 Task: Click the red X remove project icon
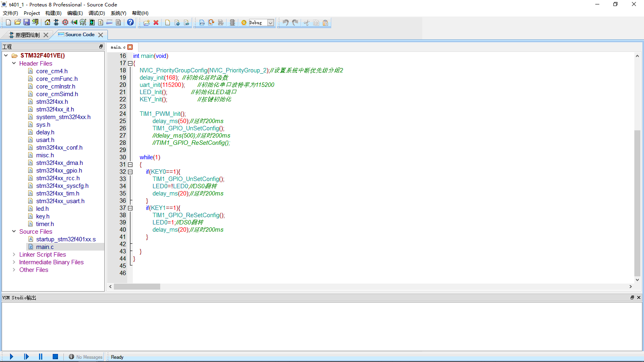pyautogui.click(x=156, y=23)
